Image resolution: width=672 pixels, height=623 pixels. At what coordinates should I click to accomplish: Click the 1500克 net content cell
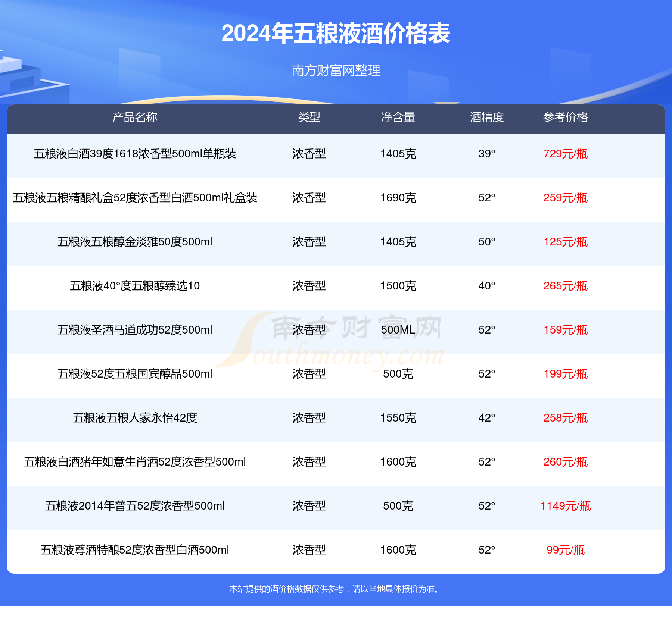[x=398, y=286]
